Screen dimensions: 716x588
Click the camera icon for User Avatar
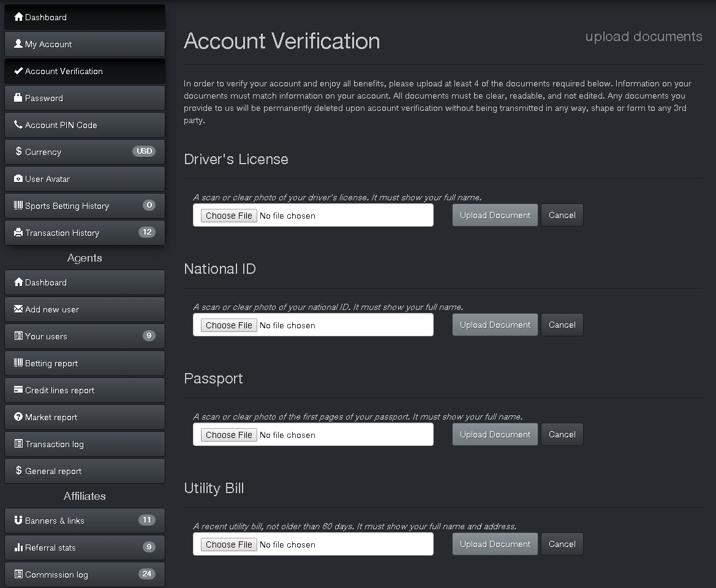point(18,179)
